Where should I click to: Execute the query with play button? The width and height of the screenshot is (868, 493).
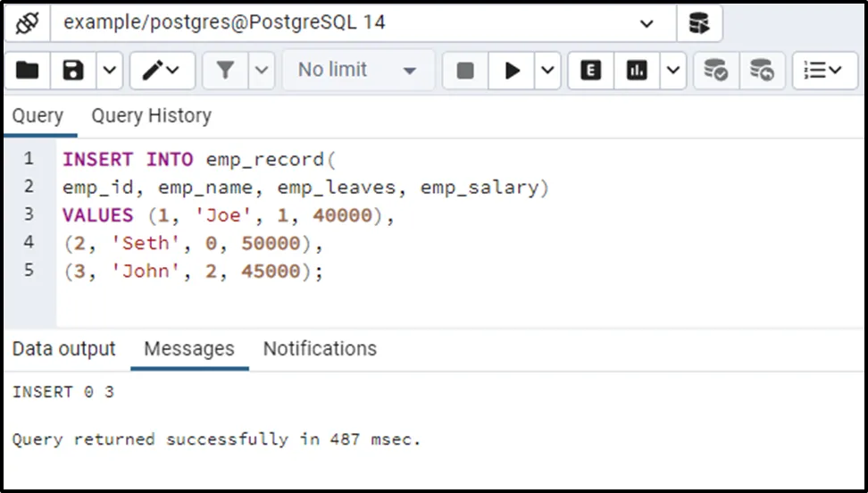click(513, 70)
